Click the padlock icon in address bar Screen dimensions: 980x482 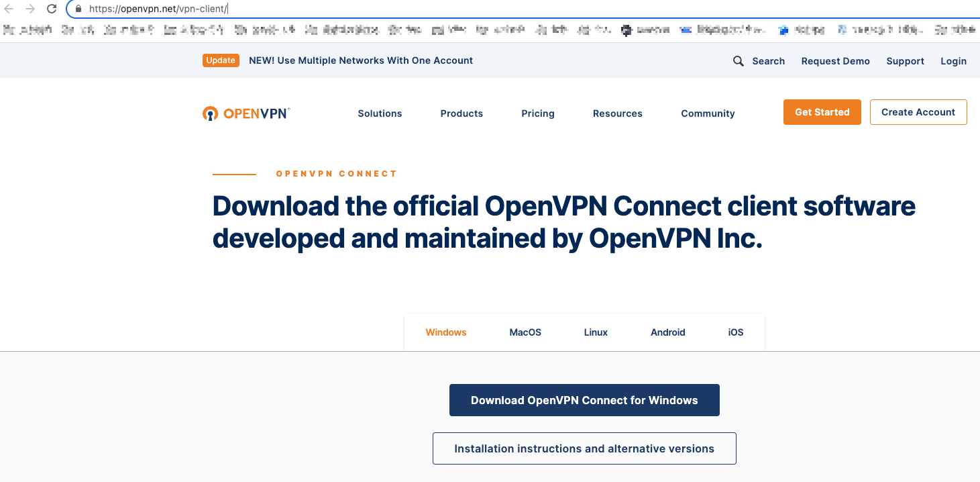pyautogui.click(x=78, y=9)
